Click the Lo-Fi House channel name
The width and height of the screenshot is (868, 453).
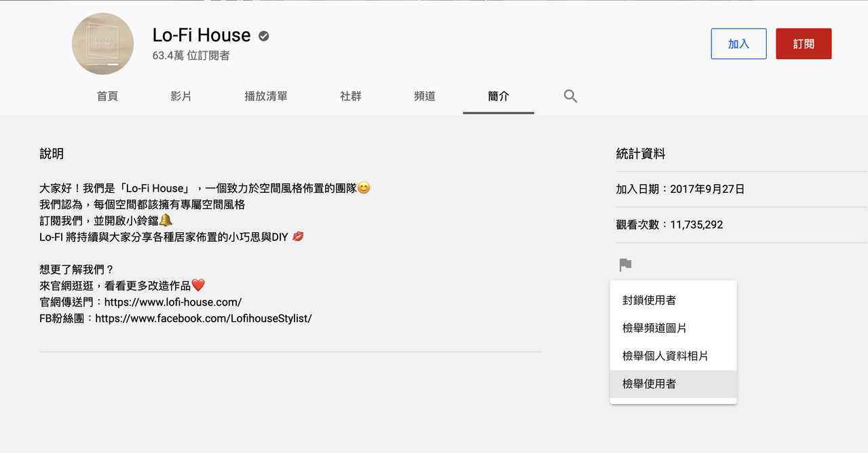click(x=202, y=35)
